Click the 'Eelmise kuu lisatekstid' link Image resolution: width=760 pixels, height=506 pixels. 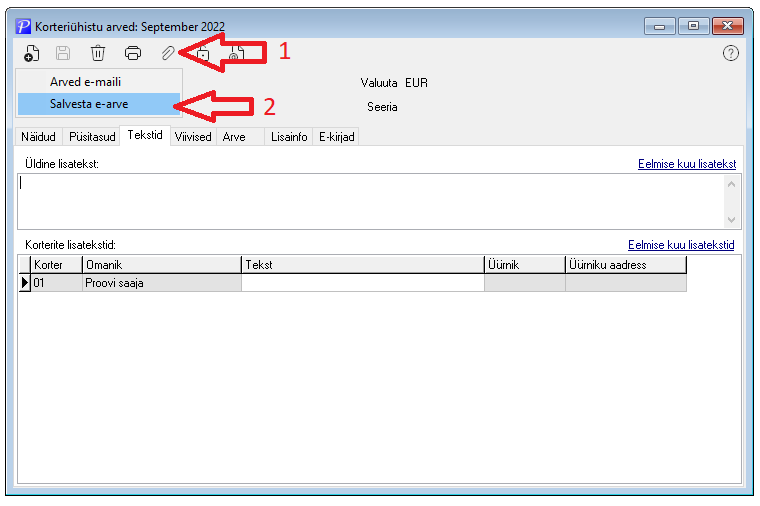click(x=681, y=245)
